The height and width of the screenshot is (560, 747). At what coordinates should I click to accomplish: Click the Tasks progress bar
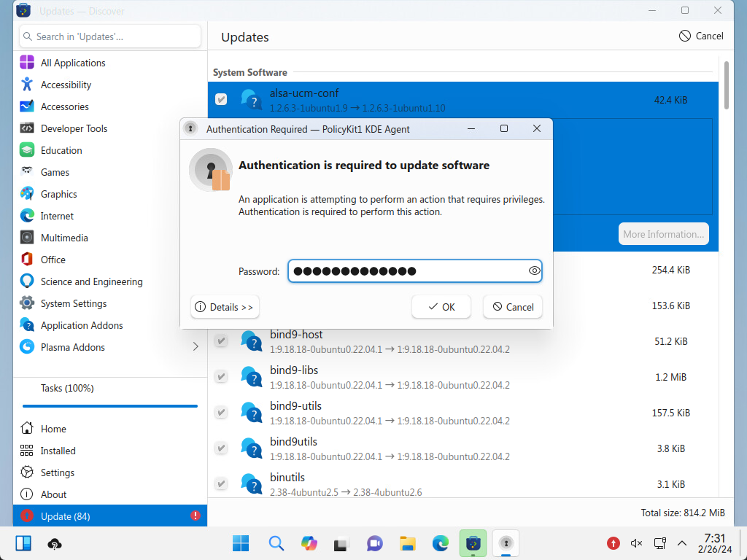109,405
